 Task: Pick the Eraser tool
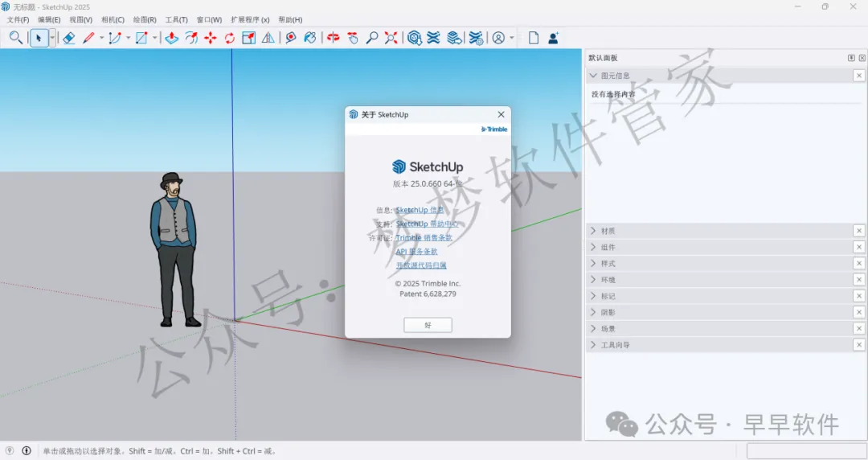pyautogui.click(x=68, y=38)
